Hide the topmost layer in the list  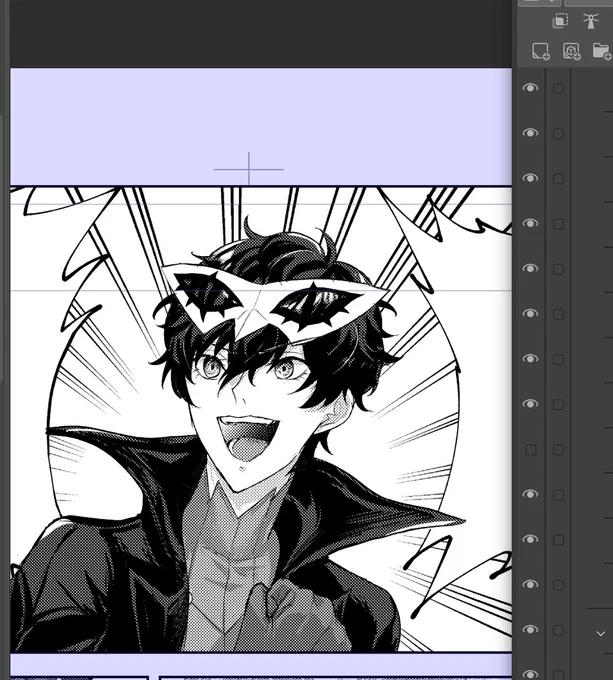point(530,88)
